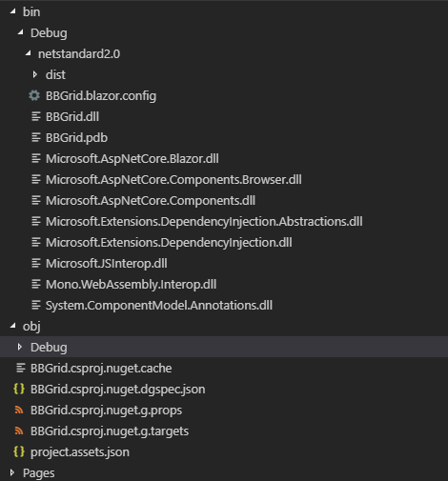Collapse the bin folder arrow
This screenshot has height=481, width=448.
[13, 11]
